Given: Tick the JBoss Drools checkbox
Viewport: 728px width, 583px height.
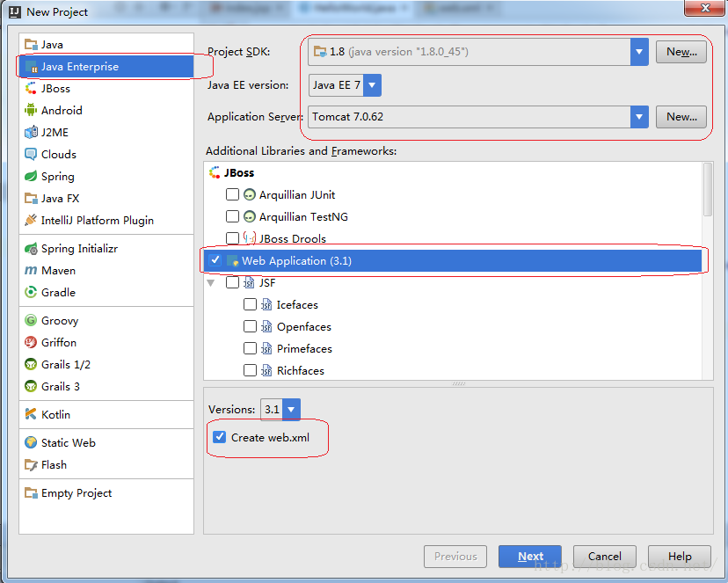Looking at the screenshot, I should pyautogui.click(x=232, y=238).
